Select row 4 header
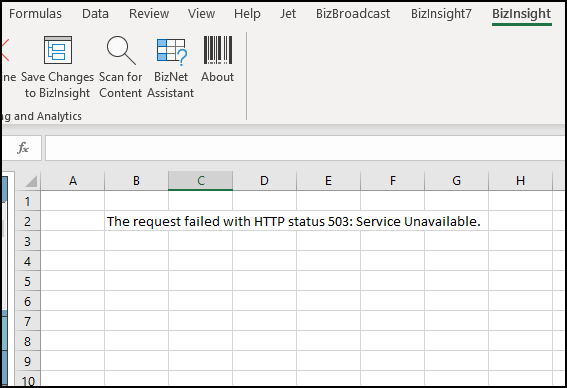The image size is (567, 388). tap(27, 261)
